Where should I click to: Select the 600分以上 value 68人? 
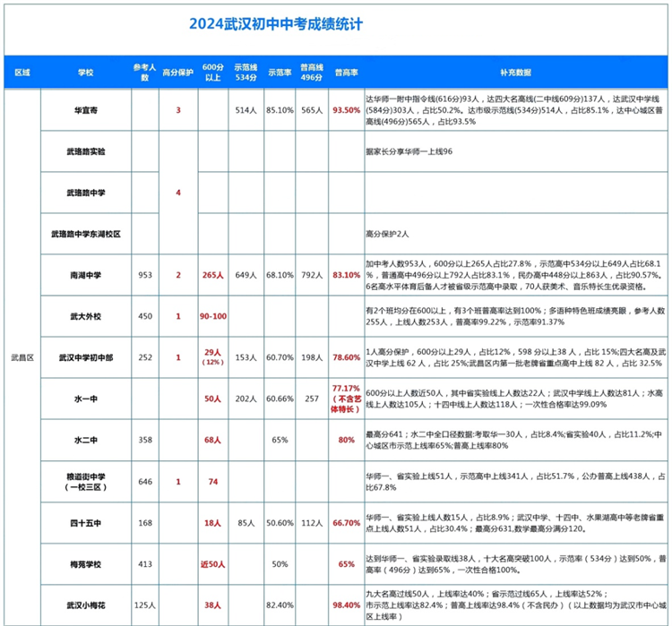213,440
